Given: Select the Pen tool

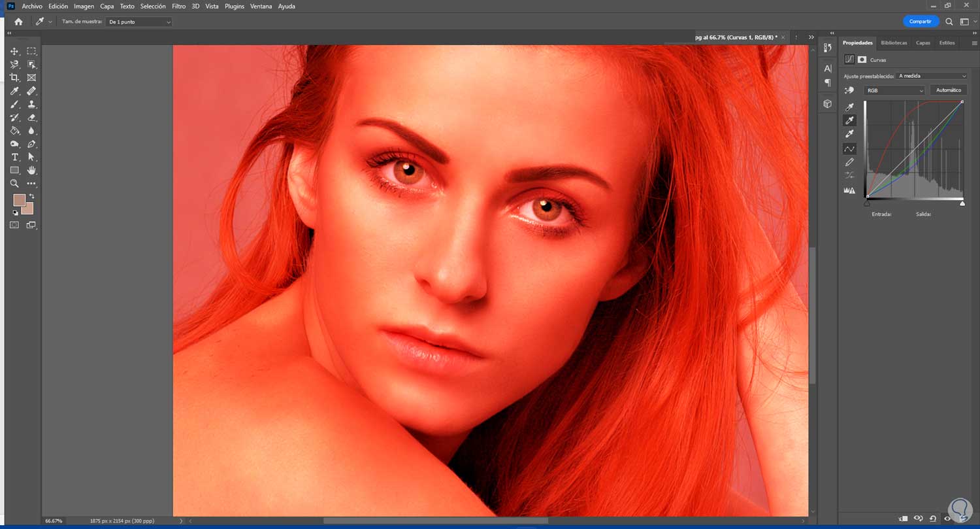Looking at the screenshot, I should (x=31, y=144).
